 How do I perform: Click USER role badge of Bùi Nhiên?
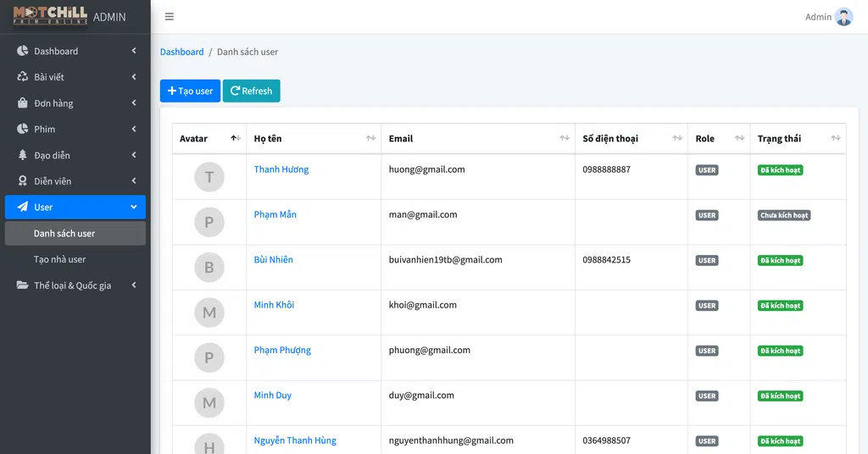click(x=707, y=260)
